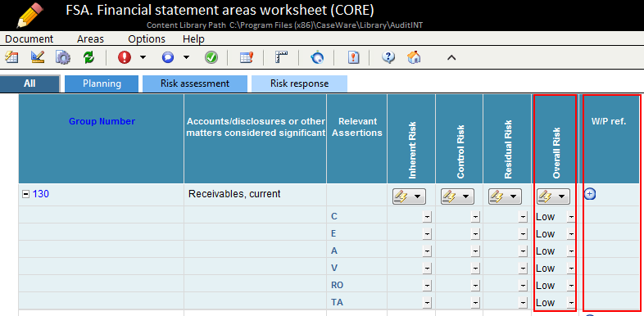
Task: Open Overall Risk dropdown for assertion A
Action: (x=570, y=251)
